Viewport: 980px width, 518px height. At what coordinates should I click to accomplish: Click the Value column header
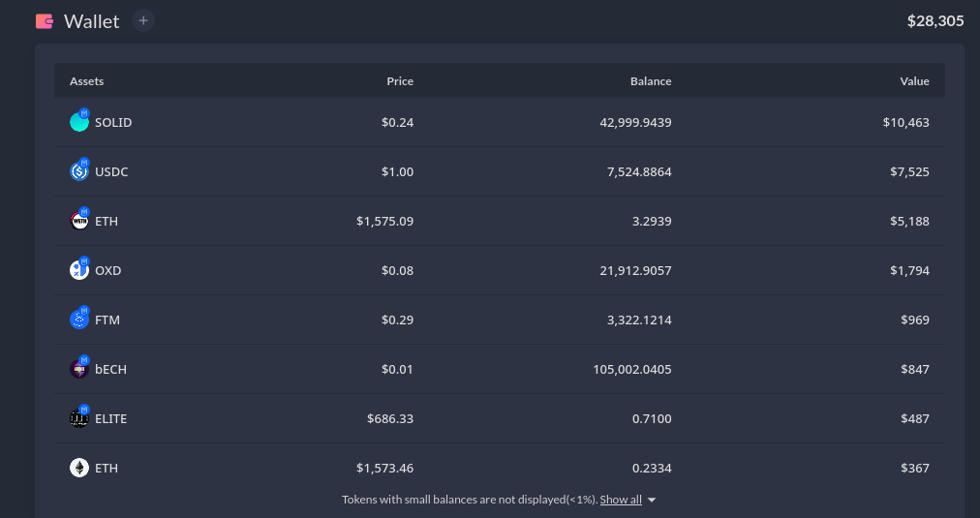(914, 81)
